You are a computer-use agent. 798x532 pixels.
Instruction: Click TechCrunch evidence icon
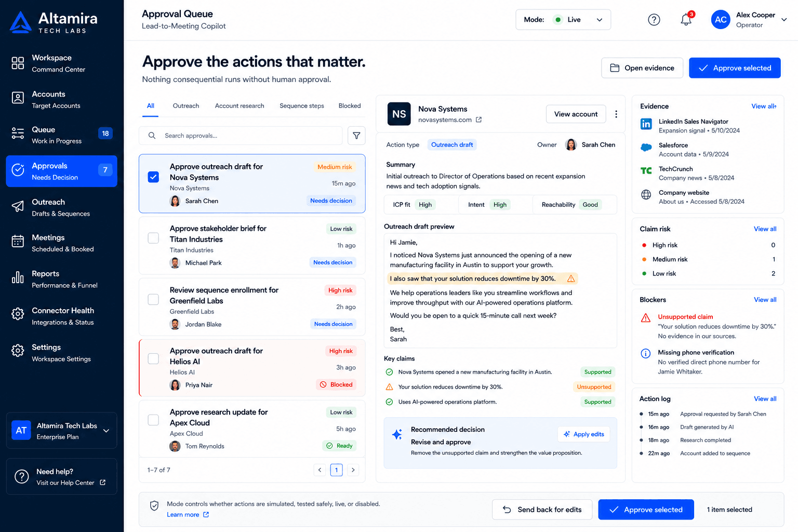[646, 171]
